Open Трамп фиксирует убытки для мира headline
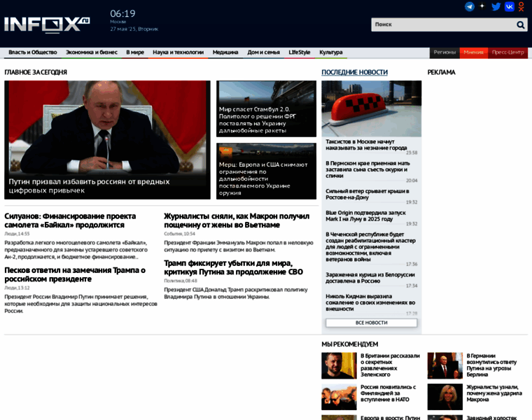532x420 pixels. [233, 267]
